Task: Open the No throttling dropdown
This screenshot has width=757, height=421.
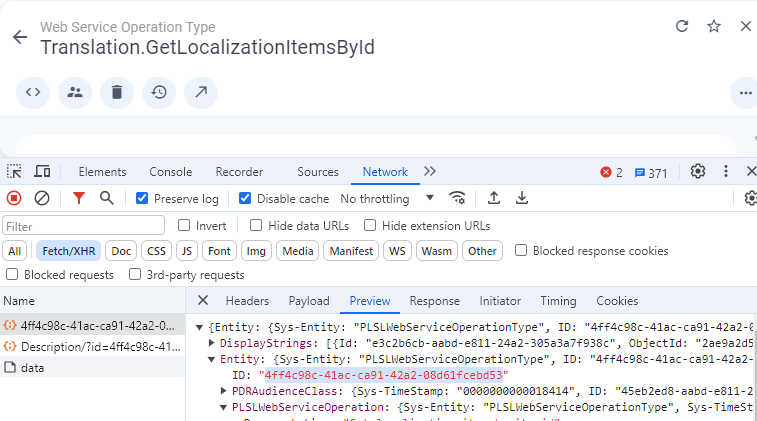Action: (x=387, y=198)
